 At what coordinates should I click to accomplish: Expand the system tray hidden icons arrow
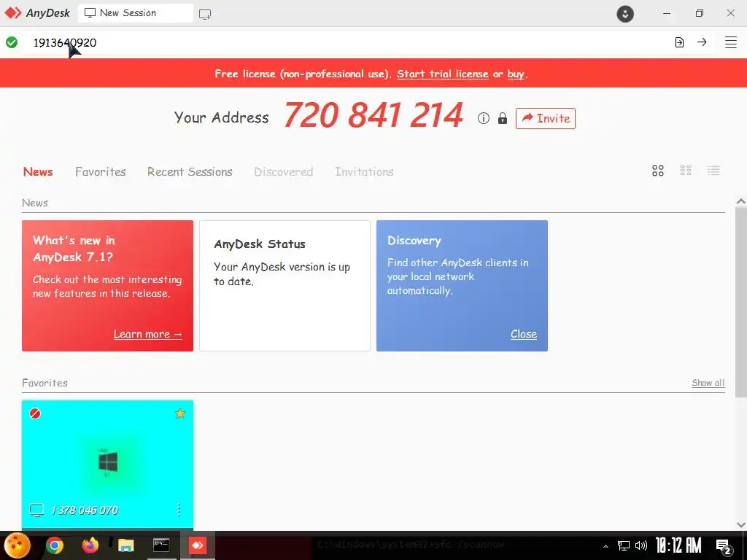tap(605, 546)
